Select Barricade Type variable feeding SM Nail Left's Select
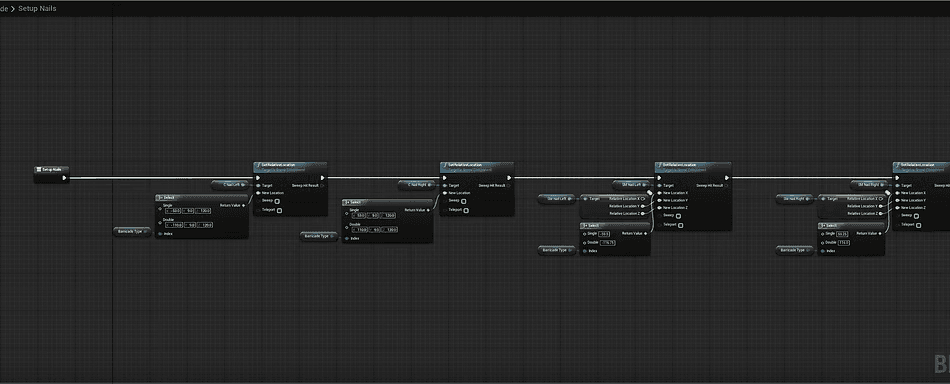The height and width of the screenshot is (384, 950). coord(556,250)
